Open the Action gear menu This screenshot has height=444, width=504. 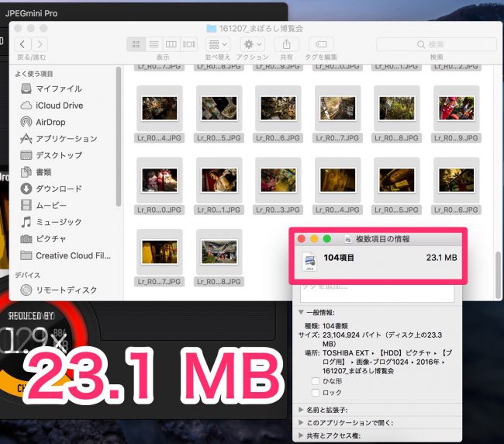click(253, 44)
